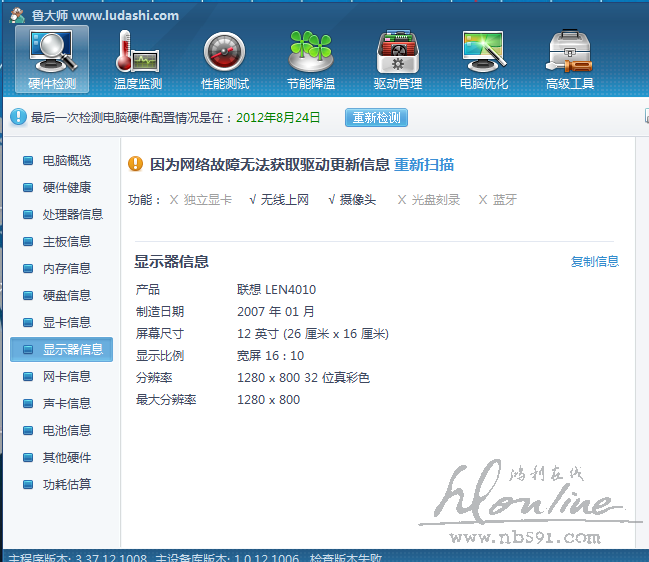Open 节能降温 energy saving icon
The image size is (649, 562).
(x=311, y=59)
